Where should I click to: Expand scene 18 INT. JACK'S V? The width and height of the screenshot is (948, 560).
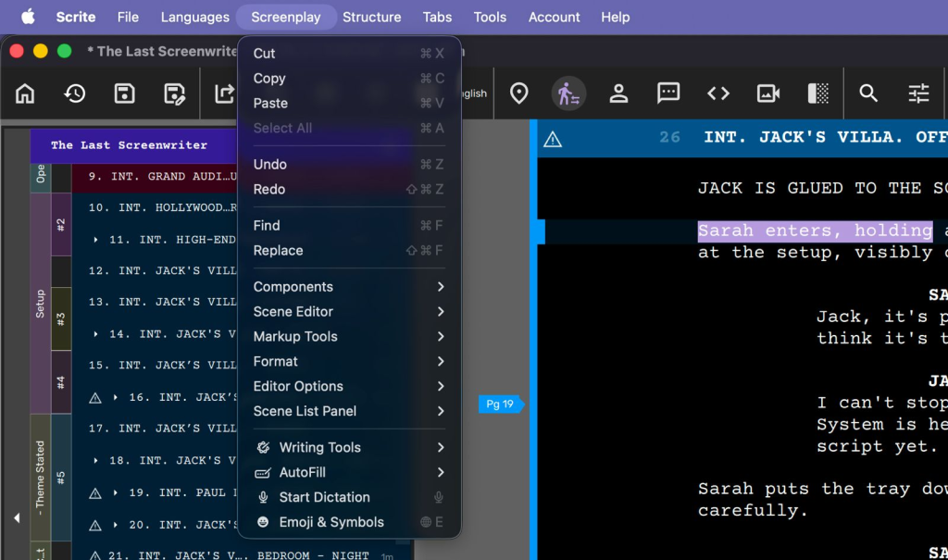(x=95, y=461)
